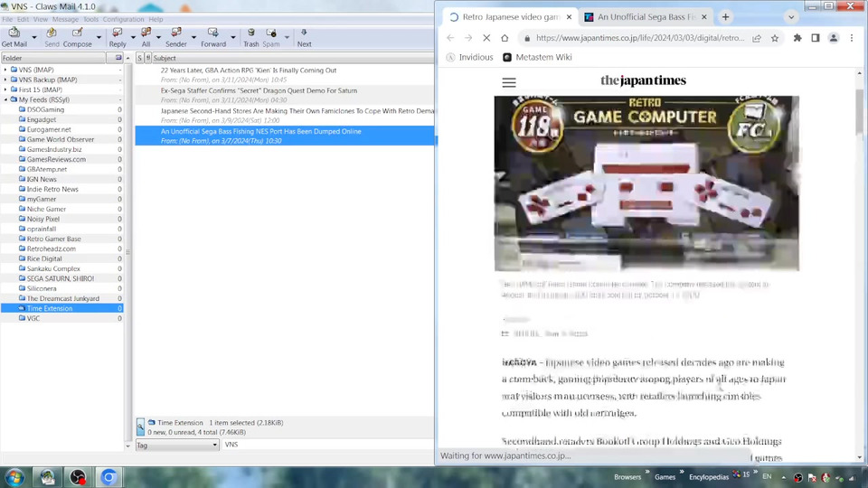Open new browser tab

[x=725, y=16]
